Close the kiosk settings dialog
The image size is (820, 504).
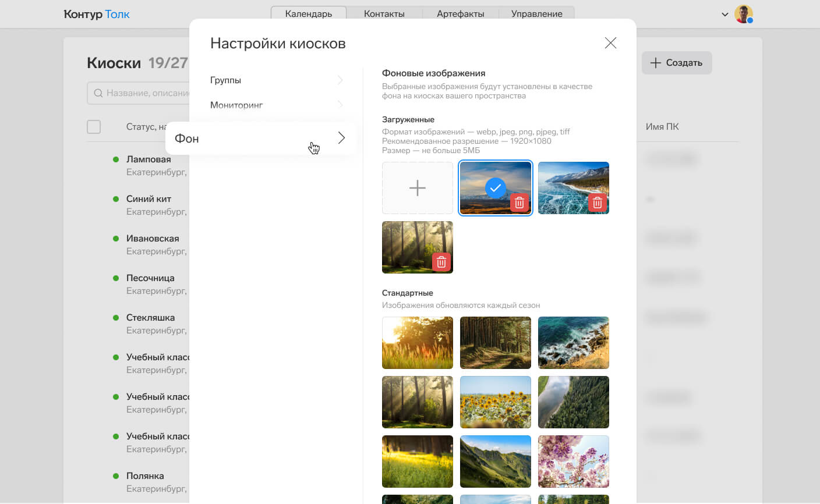point(610,43)
